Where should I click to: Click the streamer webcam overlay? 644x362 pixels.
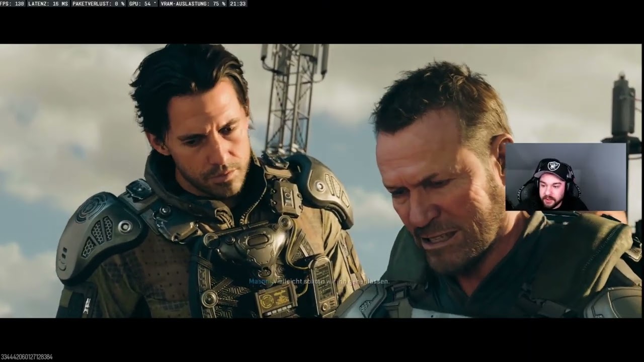[x=566, y=176]
